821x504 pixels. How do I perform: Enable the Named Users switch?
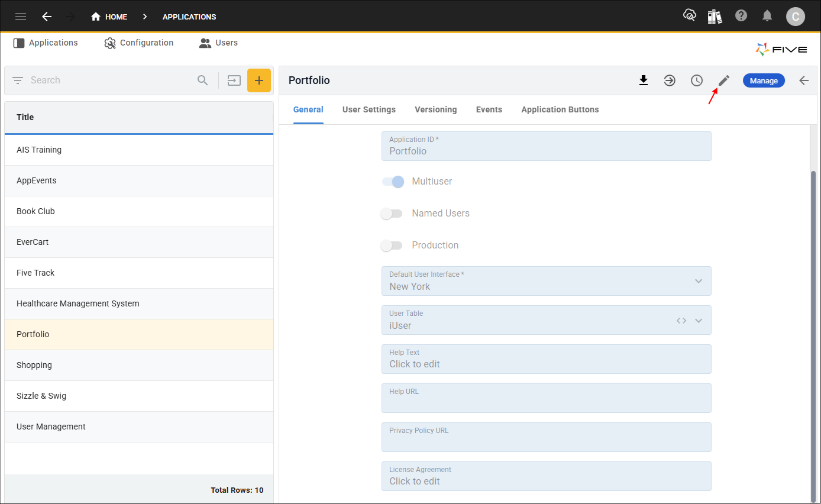click(392, 214)
